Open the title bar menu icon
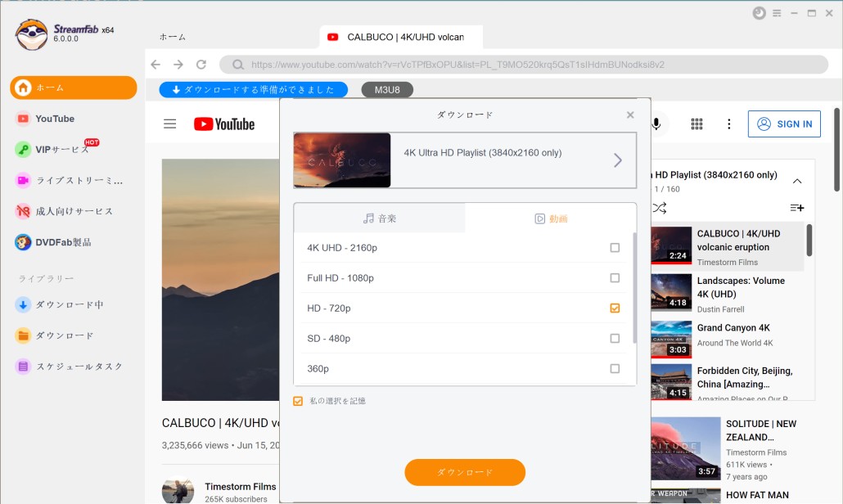Screen dimensions: 843x504 [777, 13]
